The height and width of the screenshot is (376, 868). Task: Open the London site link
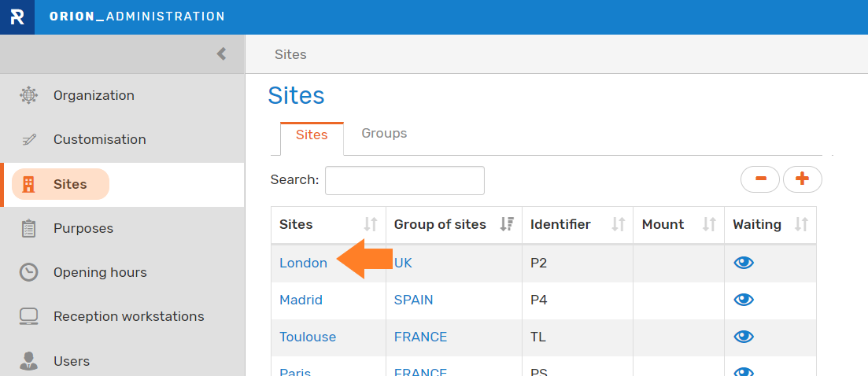[x=303, y=264]
